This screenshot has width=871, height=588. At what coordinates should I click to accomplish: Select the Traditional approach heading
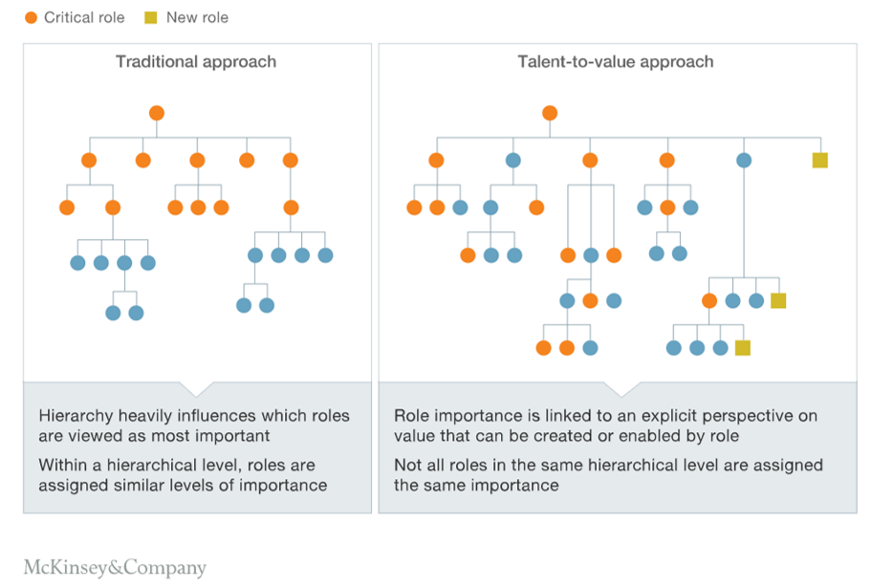point(196,62)
